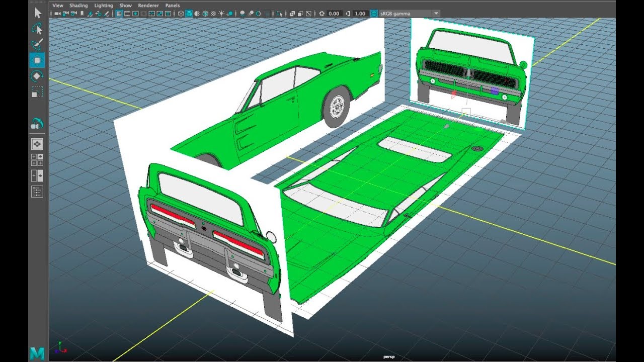This screenshot has height=362, width=644.
Task: Switch to Smooth Shade All mode
Action: pyautogui.click(x=189, y=14)
